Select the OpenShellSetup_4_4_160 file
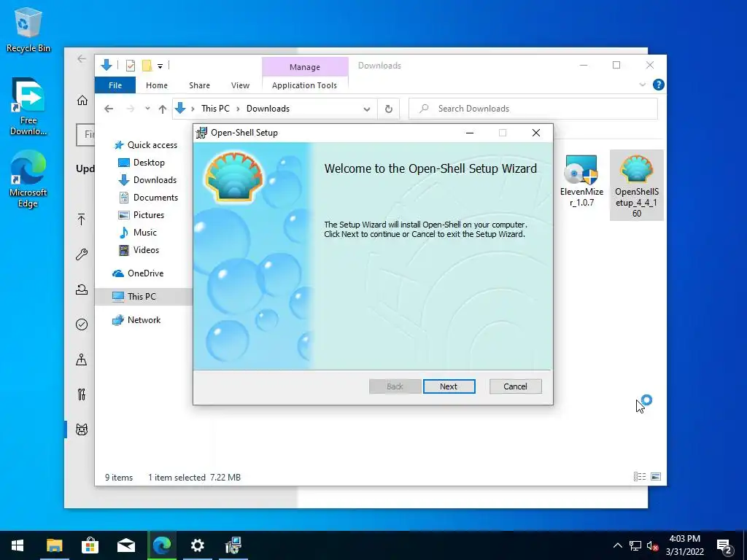The height and width of the screenshot is (560, 747). pos(636,185)
